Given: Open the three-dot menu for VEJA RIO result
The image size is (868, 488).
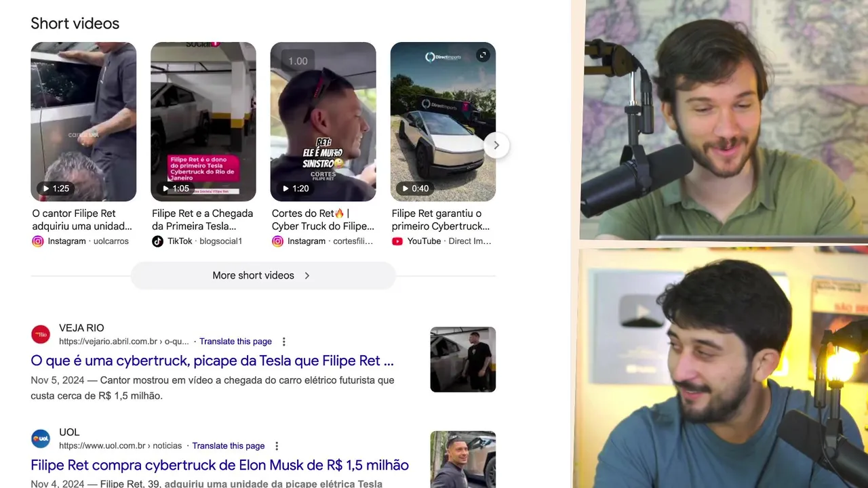Looking at the screenshot, I should click(284, 342).
